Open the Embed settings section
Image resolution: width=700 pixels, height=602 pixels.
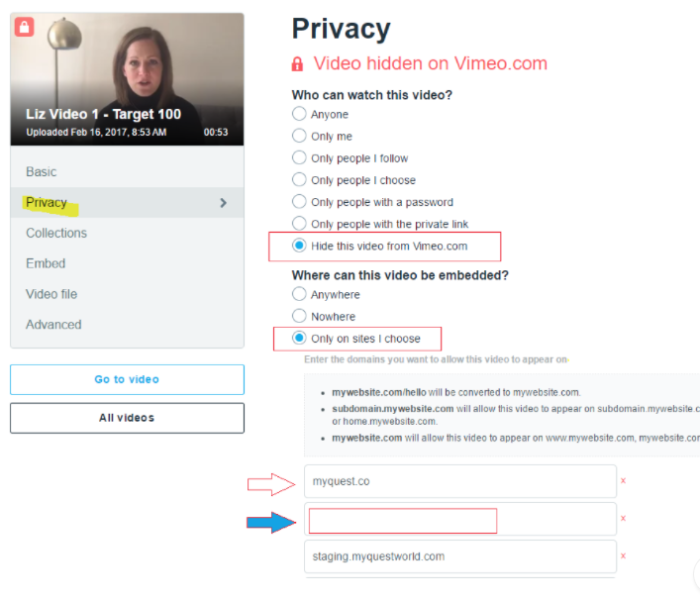click(x=46, y=263)
